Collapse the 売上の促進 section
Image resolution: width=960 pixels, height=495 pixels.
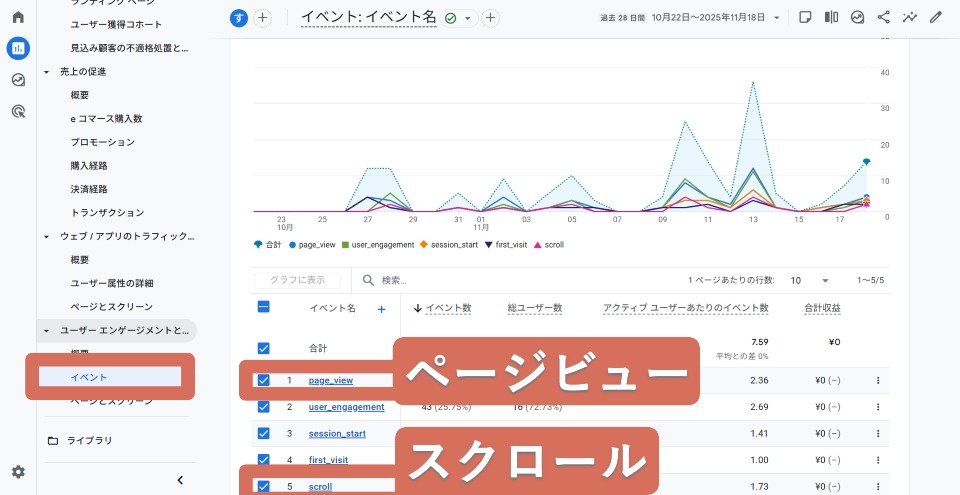[46, 72]
